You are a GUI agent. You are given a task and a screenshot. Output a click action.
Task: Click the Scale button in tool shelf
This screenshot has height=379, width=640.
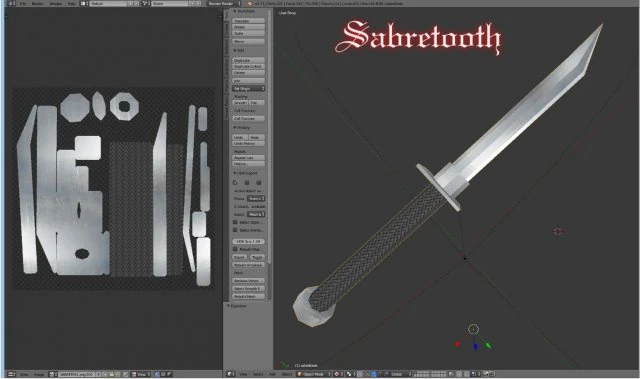(x=248, y=33)
